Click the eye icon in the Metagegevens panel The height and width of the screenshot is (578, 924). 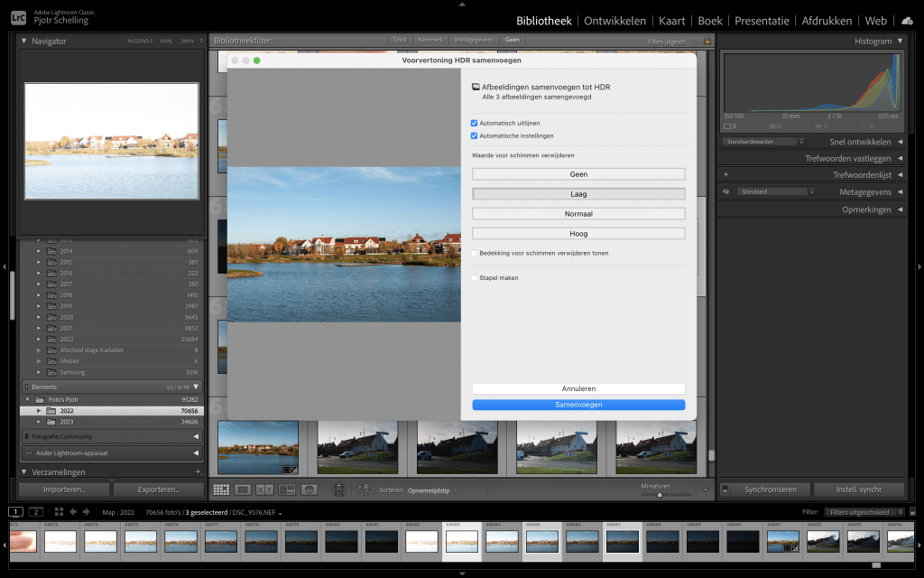coord(726,191)
